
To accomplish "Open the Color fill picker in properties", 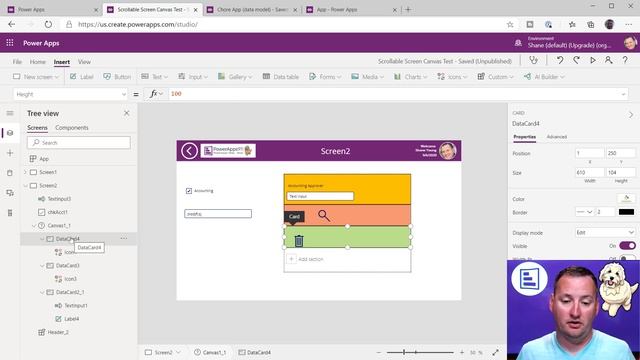I will [x=626, y=199].
